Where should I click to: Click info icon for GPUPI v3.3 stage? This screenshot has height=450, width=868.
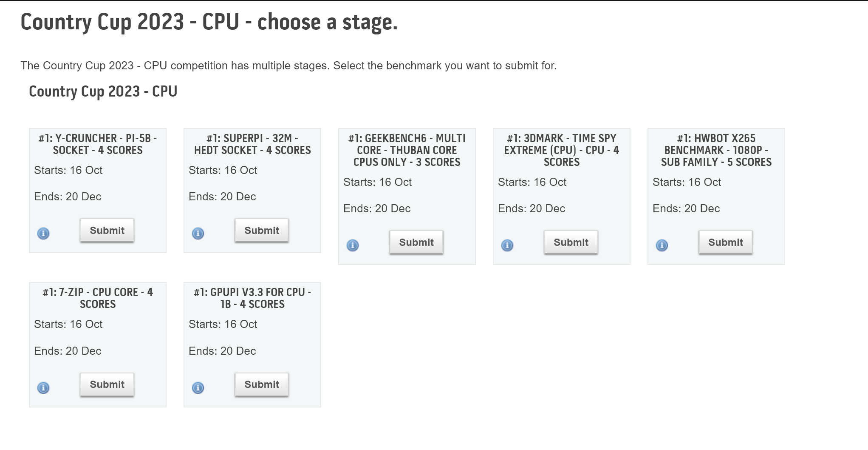[198, 388]
